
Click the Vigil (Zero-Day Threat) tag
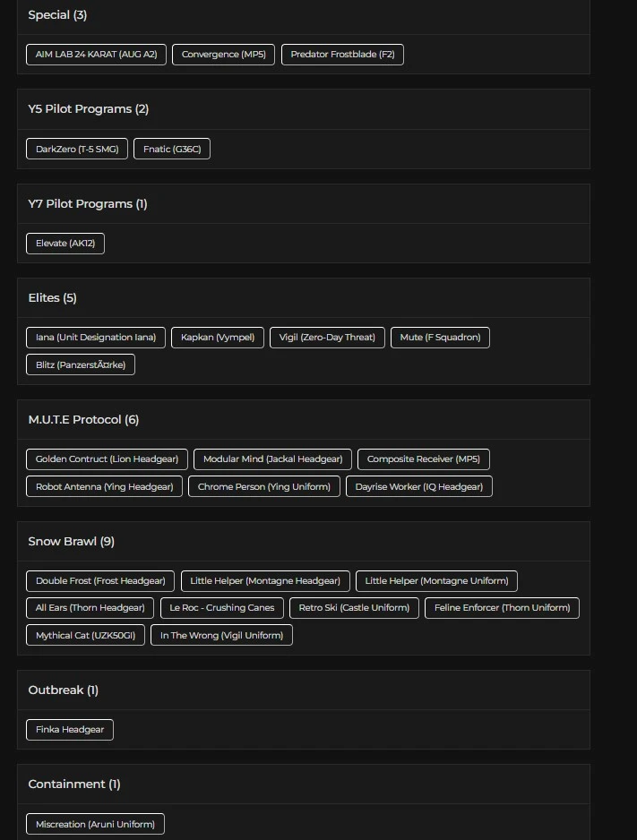pyautogui.click(x=327, y=338)
